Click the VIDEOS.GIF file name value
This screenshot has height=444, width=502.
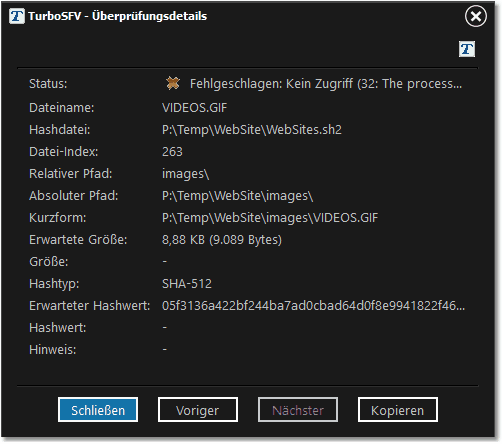coord(195,108)
